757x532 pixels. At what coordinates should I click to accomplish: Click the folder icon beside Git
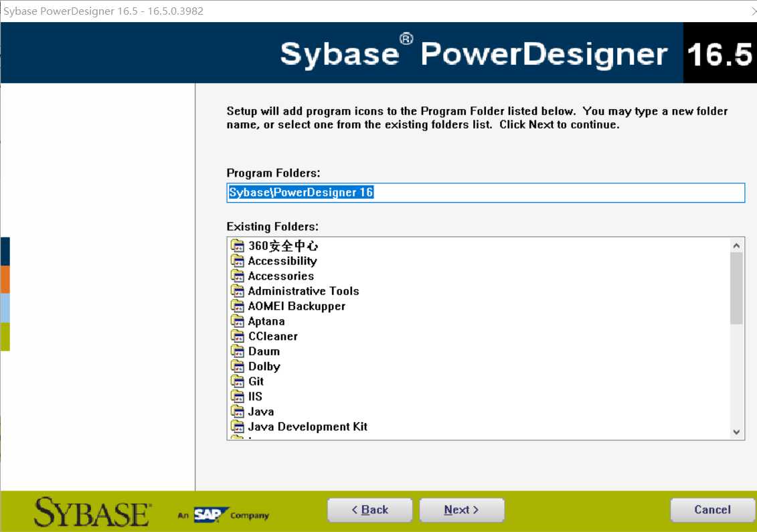point(237,381)
